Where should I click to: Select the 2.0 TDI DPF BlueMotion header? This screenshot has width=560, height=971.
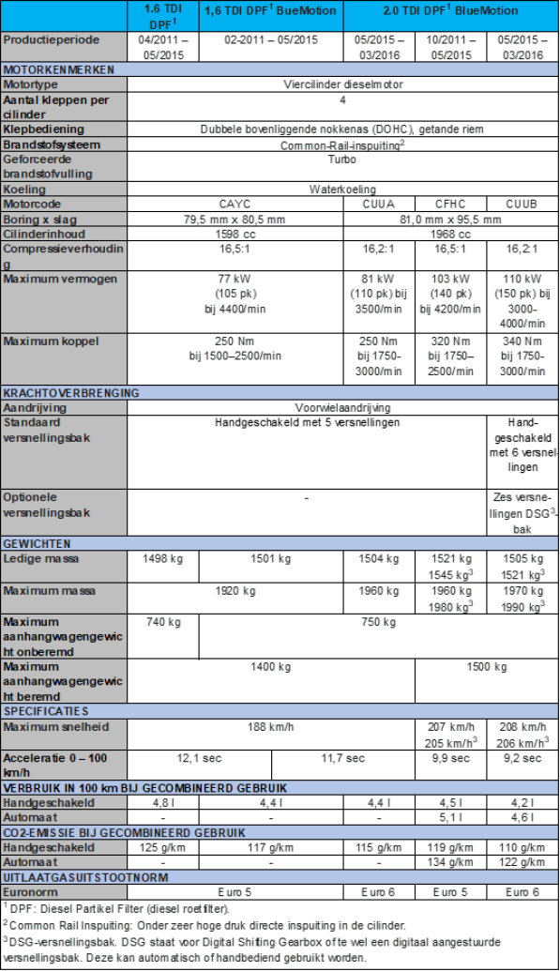tap(450, 17)
